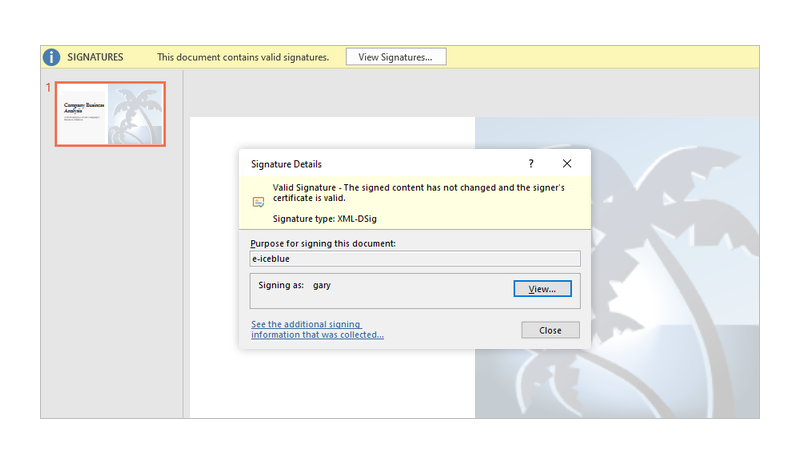Image resolution: width=800 pixels, height=460 pixels.
Task: Open View Signatures from the yellow bar
Action: [396, 57]
